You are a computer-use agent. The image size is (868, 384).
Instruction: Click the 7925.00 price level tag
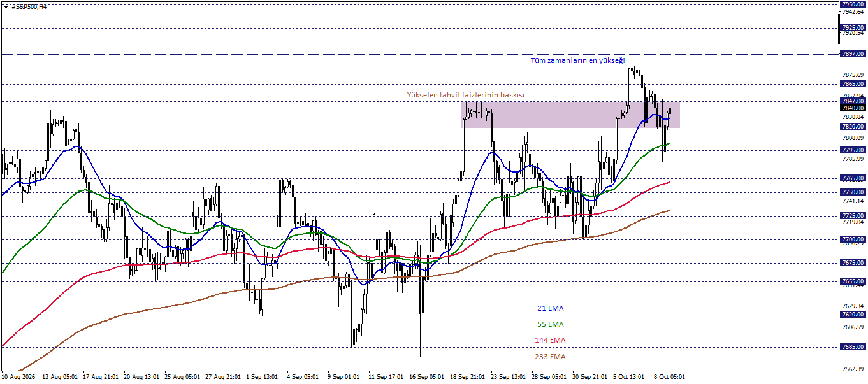(853, 28)
